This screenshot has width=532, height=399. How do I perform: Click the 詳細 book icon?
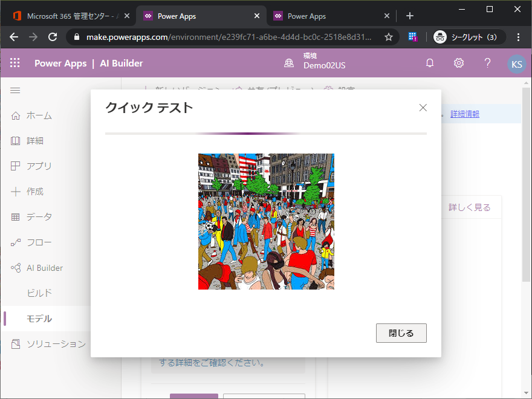(16, 141)
